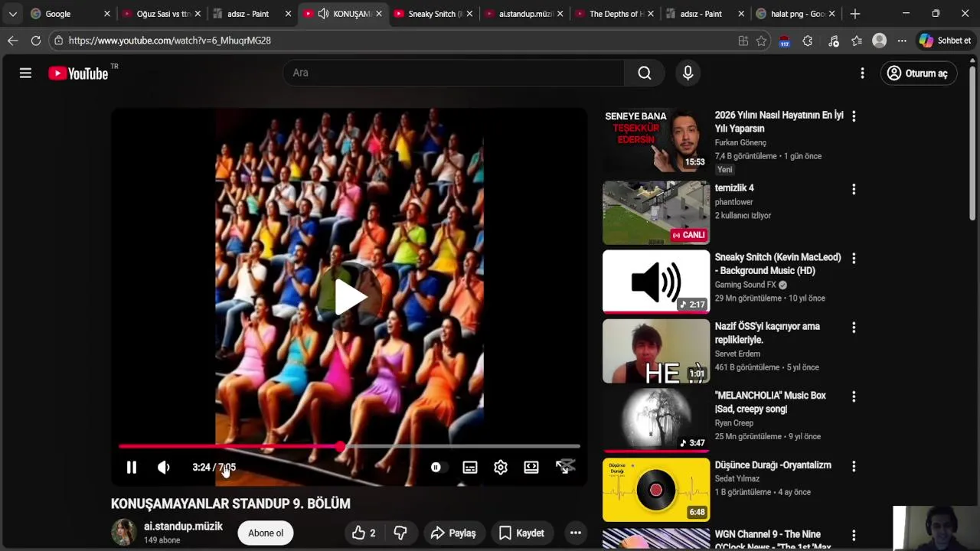Open Copilot with 'Sohbet et' button
Viewport: 980px width, 551px height.
pyautogui.click(x=946, y=41)
